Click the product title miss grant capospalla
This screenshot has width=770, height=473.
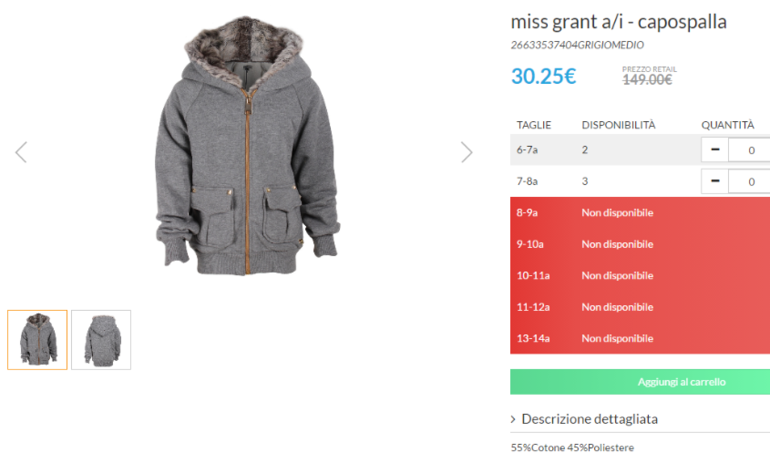click(619, 22)
